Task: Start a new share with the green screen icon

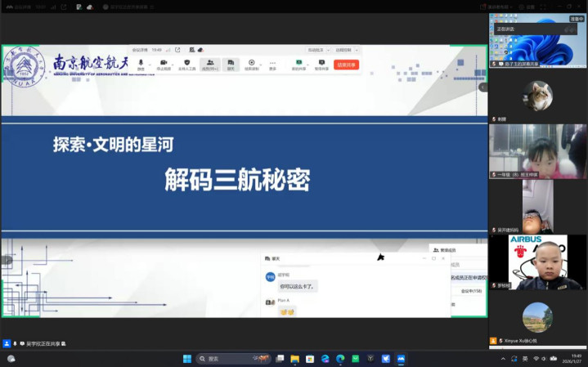Action: (x=298, y=65)
